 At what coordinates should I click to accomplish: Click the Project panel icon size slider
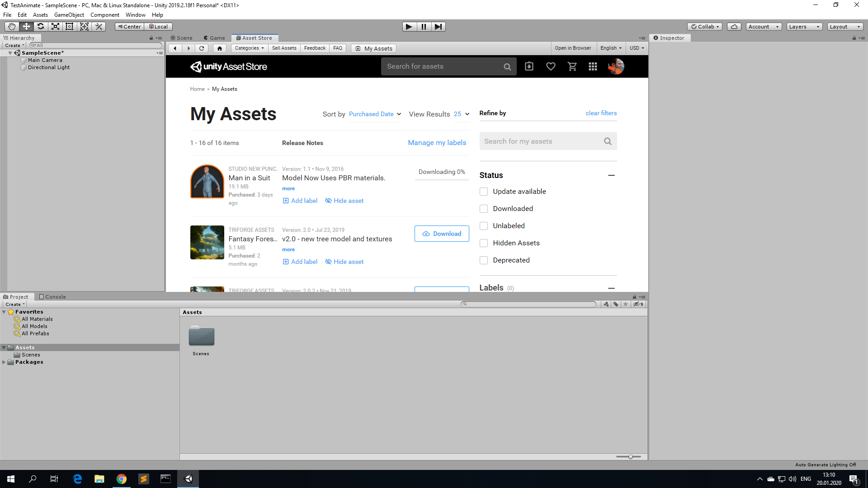(x=628, y=457)
